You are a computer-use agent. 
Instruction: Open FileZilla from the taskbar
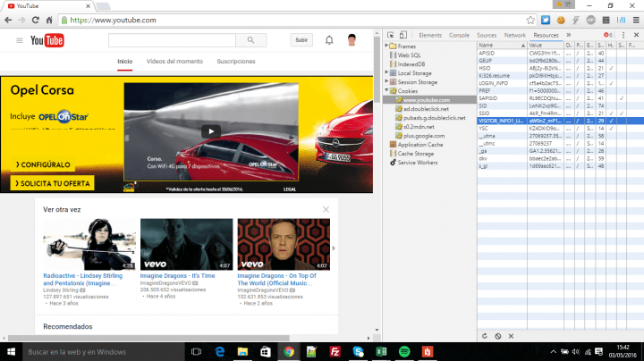tap(335, 351)
